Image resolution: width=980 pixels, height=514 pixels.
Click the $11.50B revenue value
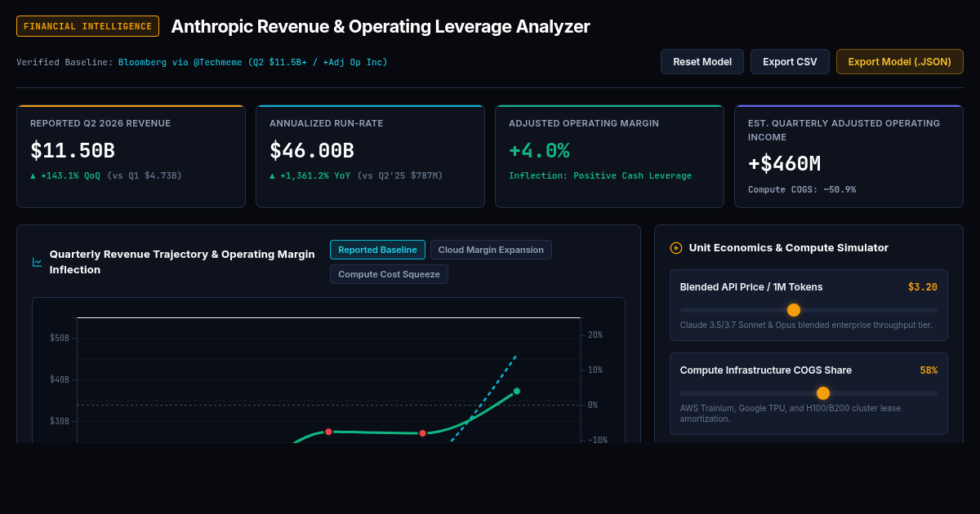tap(73, 151)
